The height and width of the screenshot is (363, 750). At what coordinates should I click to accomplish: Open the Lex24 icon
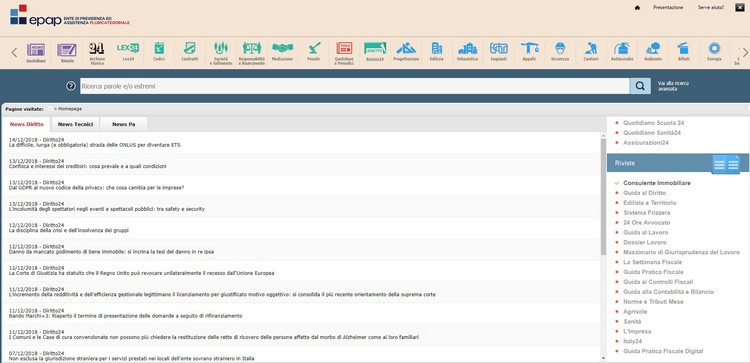128,52
